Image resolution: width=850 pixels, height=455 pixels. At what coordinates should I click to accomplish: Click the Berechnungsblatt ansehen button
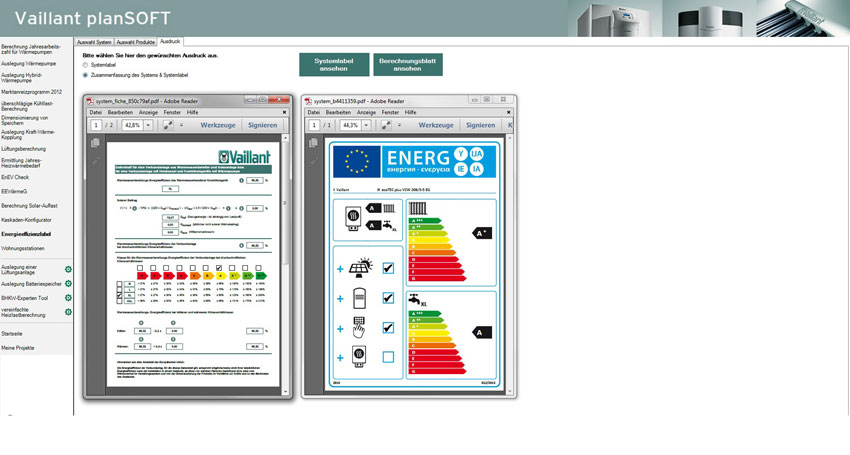click(408, 65)
